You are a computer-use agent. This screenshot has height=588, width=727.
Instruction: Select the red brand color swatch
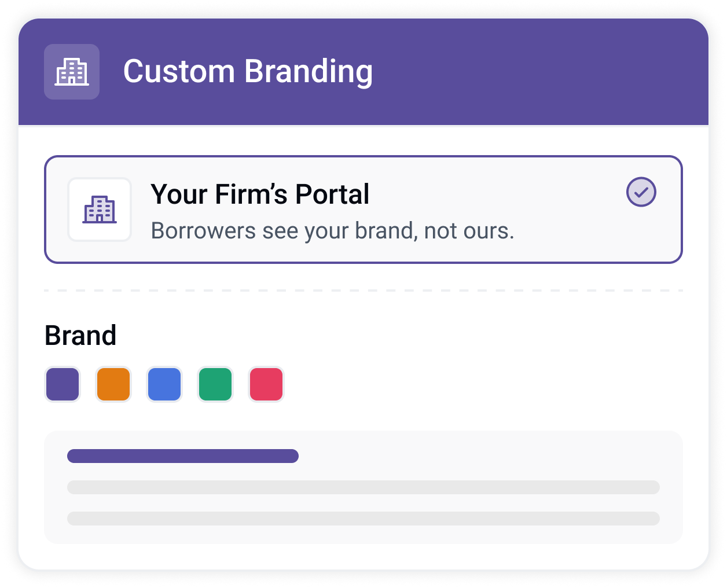[266, 384]
